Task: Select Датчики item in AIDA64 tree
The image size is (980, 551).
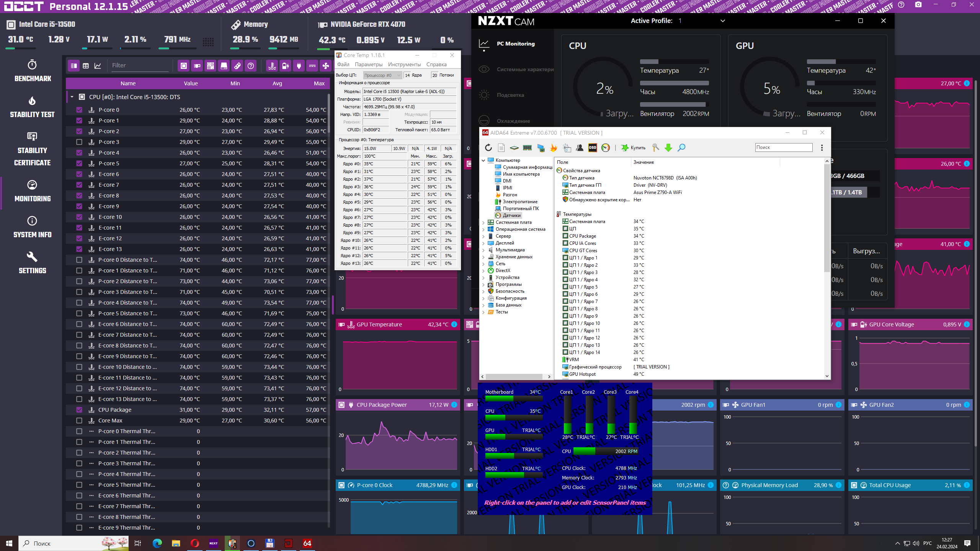Action: coord(511,215)
